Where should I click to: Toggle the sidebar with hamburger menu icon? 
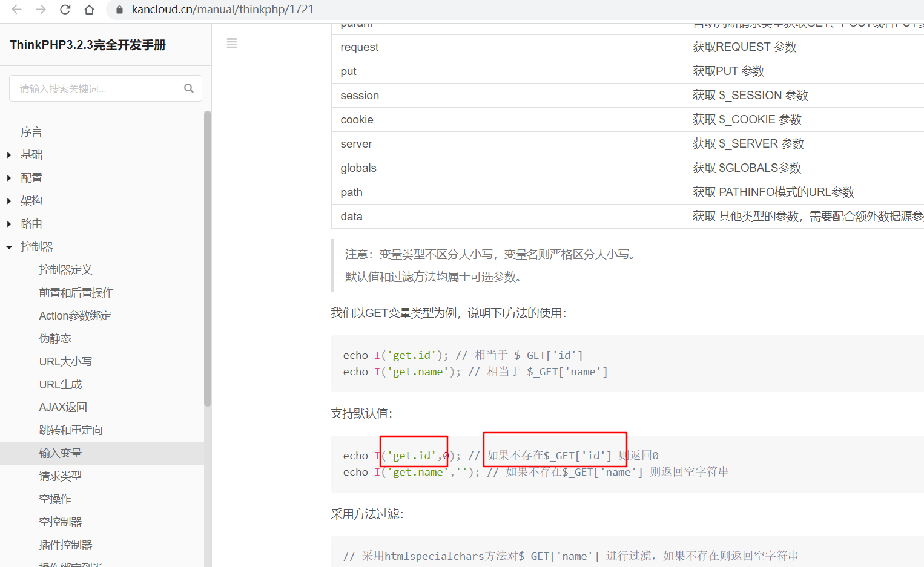pos(231,43)
